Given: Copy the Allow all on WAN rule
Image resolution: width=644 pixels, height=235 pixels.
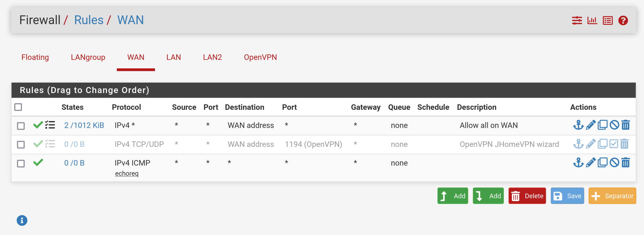Looking at the screenshot, I should point(603,125).
